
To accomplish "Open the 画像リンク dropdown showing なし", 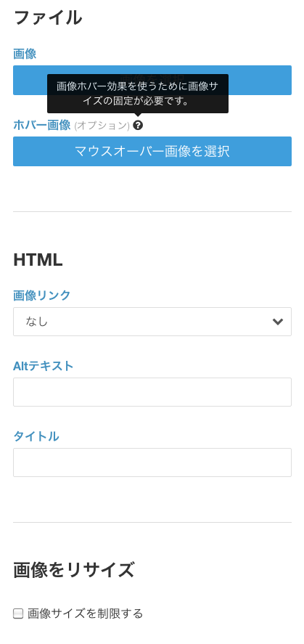I will point(152,322).
